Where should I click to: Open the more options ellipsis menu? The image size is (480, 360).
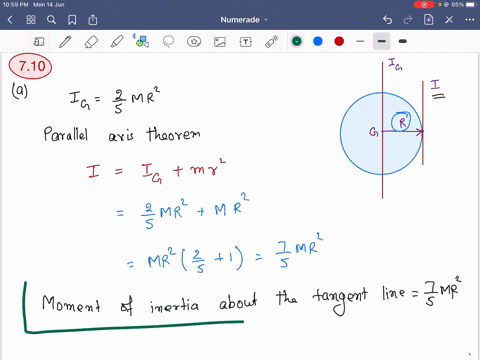[x=470, y=20]
